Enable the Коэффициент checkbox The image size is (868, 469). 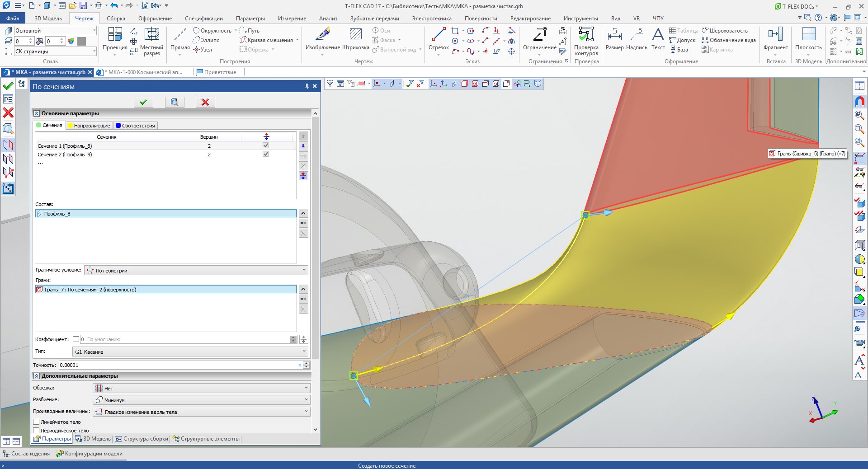click(76, 339)
